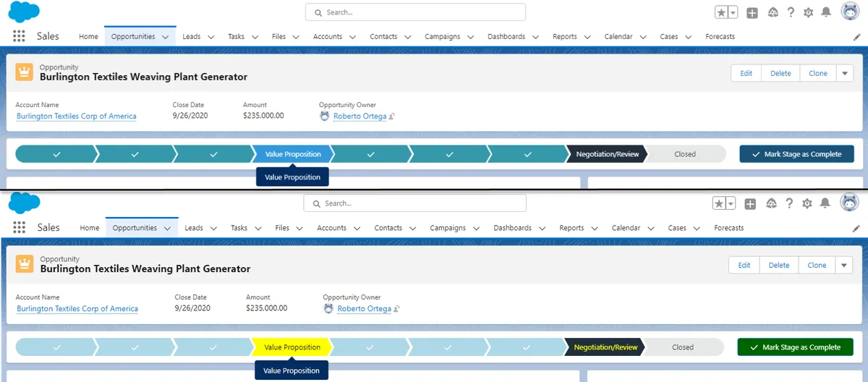Click Salesforce cloud logo in upper screenshot
The height and width of the screenshot is (382, 868).
[24, 12]
